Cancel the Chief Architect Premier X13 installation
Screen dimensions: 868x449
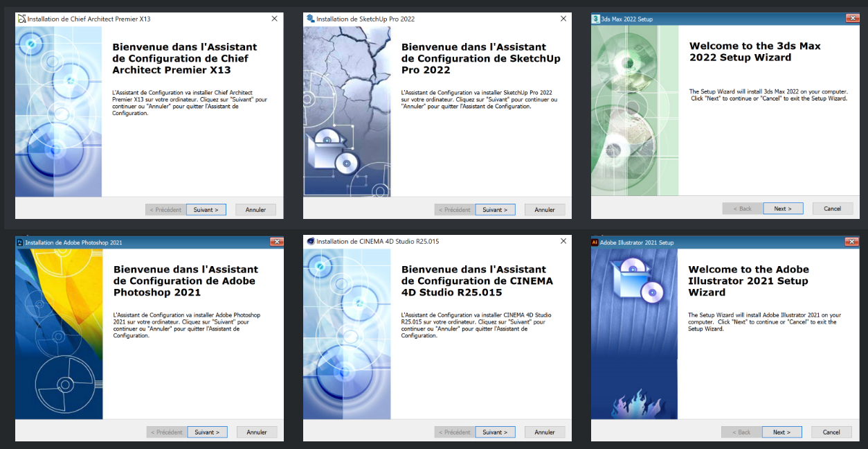255,209
